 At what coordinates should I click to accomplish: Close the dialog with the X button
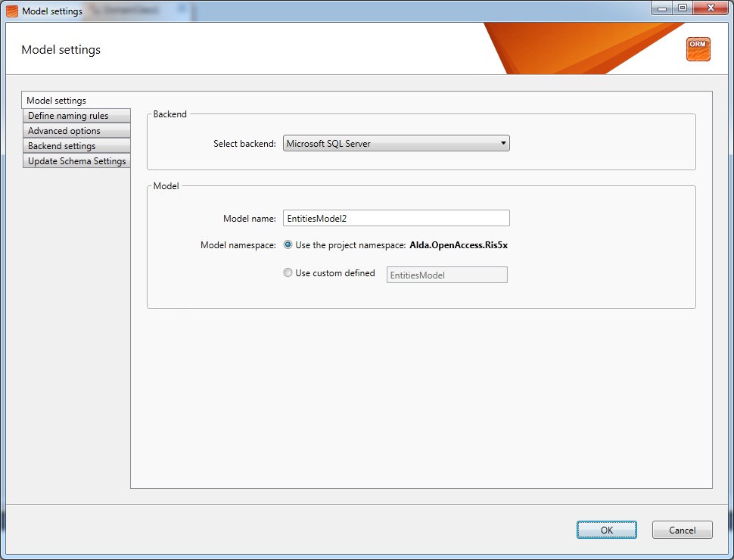click(711, 8)
